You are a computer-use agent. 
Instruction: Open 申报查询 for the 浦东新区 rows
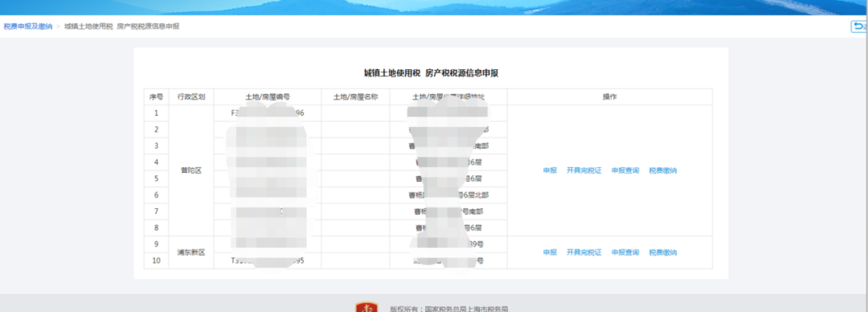tap(625, 252)
